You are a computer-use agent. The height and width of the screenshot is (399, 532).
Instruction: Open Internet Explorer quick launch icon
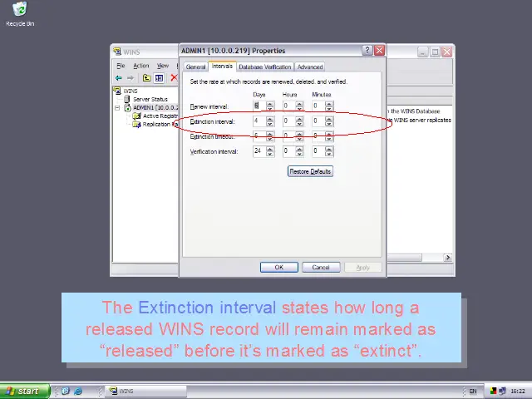(78, 391)
